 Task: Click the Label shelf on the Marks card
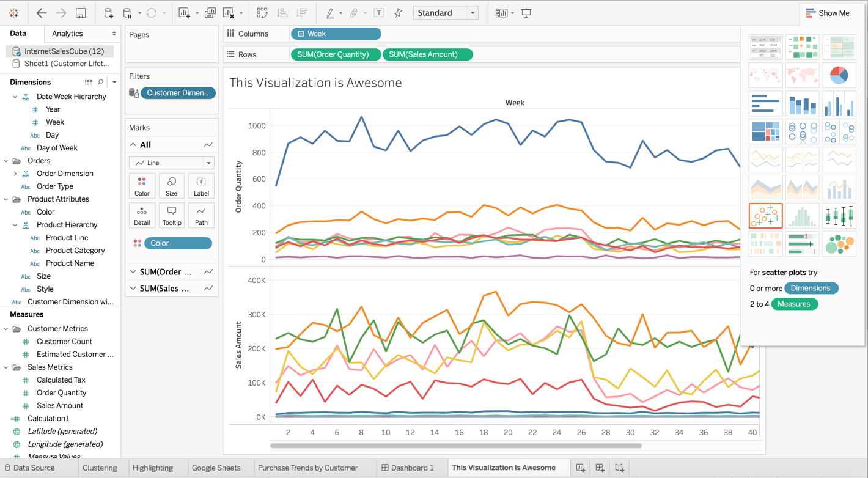click(x=201, y=186)
